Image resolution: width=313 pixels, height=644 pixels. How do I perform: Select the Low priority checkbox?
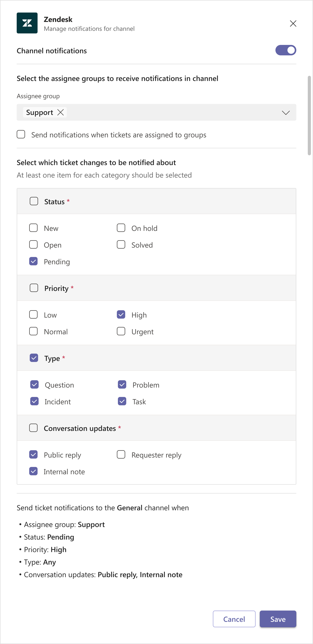point(33,315)
